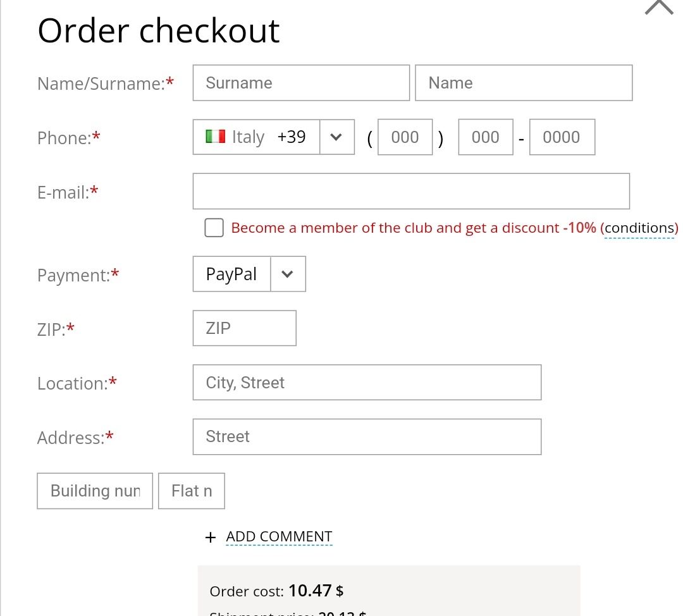Click the Flat number field
This screenshot has width=683, height=616.
click(x=192, y=491)
